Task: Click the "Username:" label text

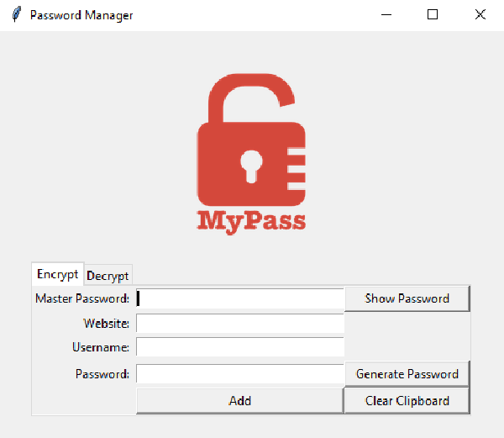Action: point(101,346)
